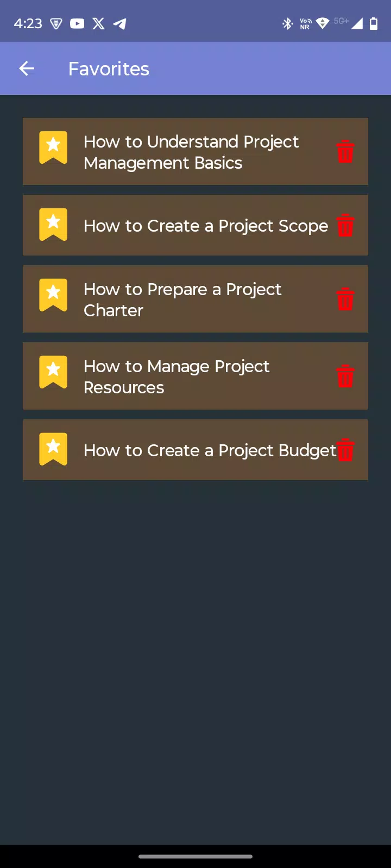Tap bookmark star beside 'Understand Project Management Basics'
The width and height of the screenshot is (391, 868).
[x=53, y=147]
